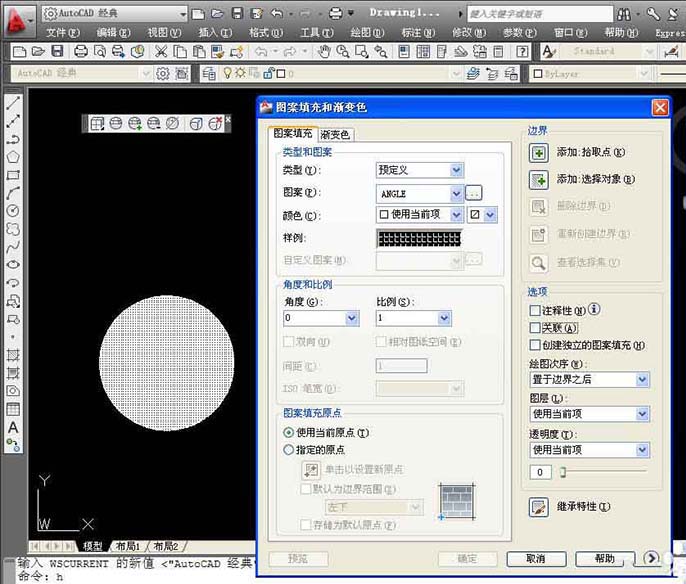Image resolution: width=686 pixels, height=584 pixels.
Task: Click the Model tab
Action: click(x=93, y=546)
